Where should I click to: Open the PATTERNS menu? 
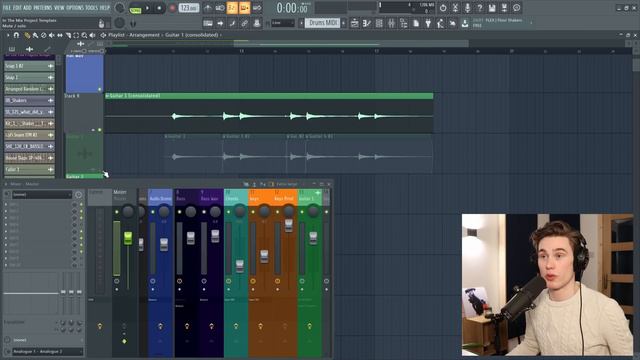click(43, 8)
